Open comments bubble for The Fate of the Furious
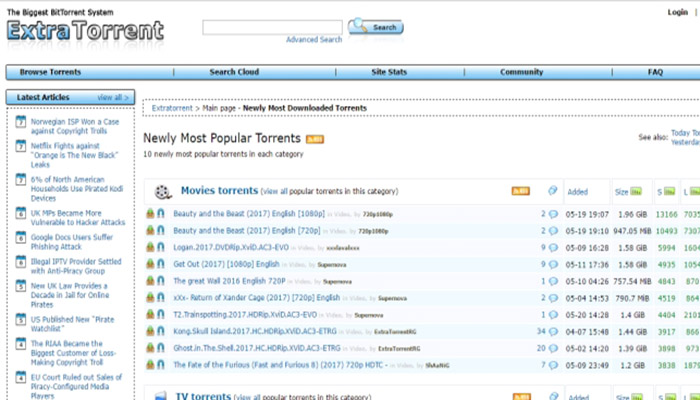This screenshot has height=400, width=700. pos(553,366)
